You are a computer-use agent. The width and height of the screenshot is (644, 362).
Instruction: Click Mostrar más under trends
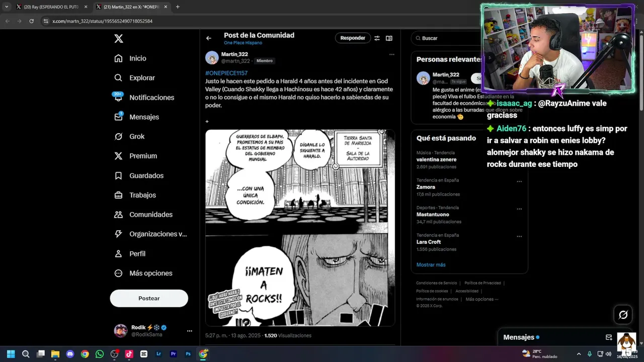[x=431, y=264]
